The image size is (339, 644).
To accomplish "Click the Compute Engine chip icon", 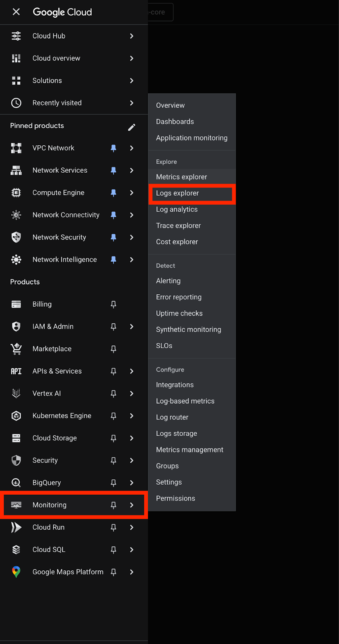I will coord(16,193).
